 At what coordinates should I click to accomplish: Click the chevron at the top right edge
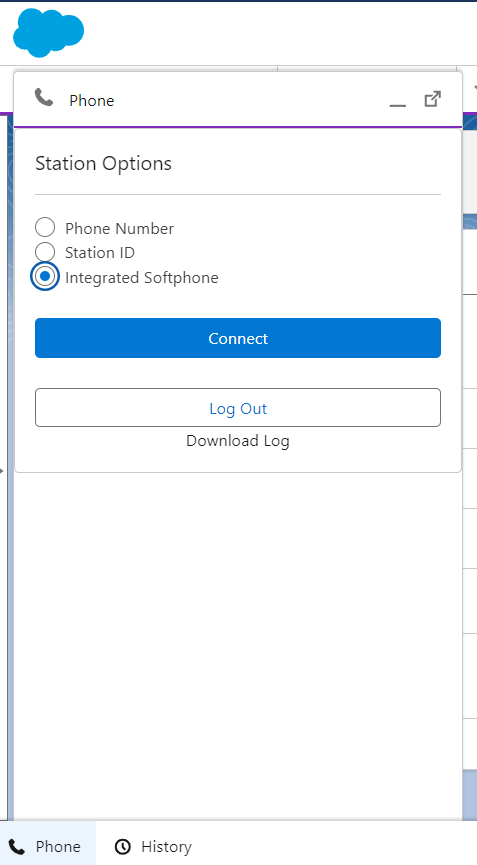tap(474, 87)
